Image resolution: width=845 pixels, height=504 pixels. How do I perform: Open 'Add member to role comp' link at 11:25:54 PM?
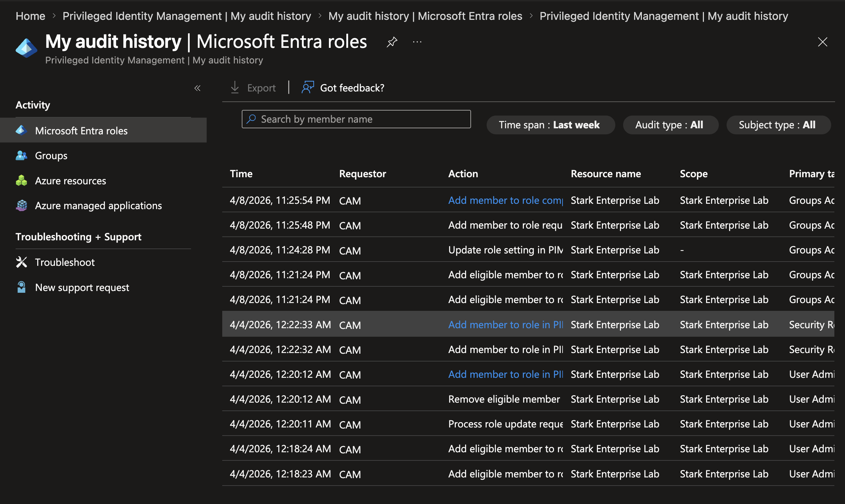505,200
